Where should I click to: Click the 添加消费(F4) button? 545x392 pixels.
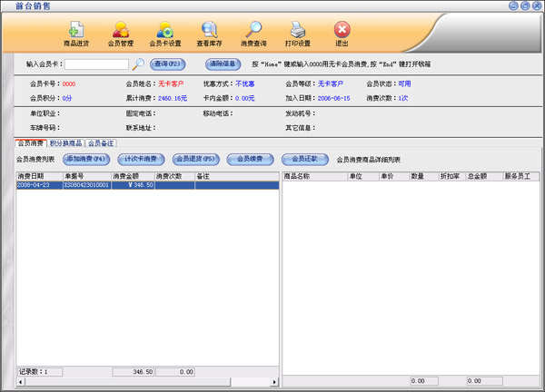click(x=85, y=159)
